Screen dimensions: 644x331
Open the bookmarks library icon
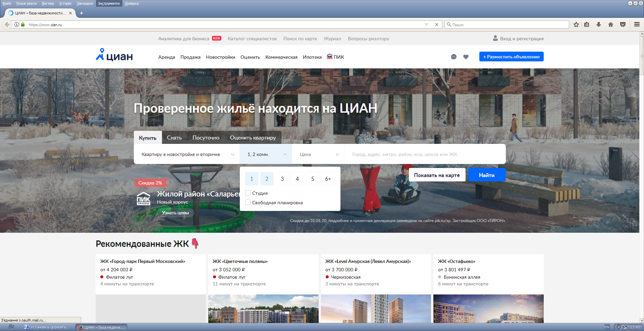587,24
